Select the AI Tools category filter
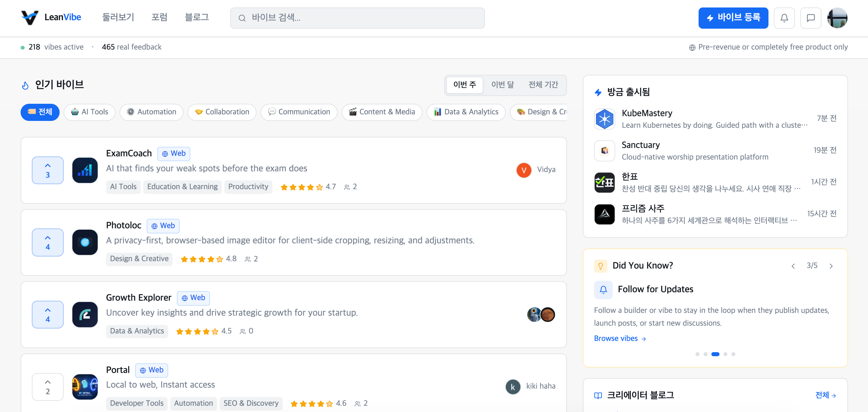This screenshot has height=412, width=868. (89, 112)
